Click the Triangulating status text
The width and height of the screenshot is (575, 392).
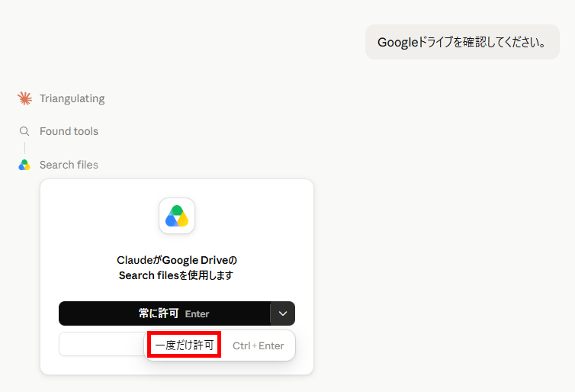click(72, 98)
